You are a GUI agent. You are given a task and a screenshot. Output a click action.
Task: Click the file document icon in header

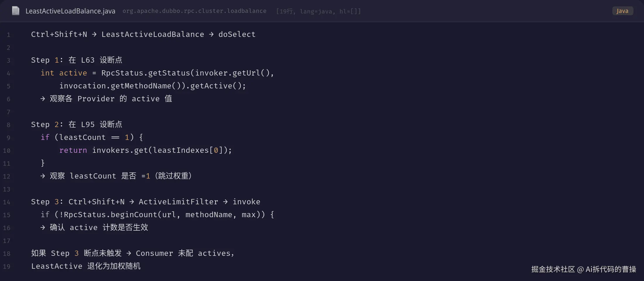pyautogui.click(x=16, y=11)
